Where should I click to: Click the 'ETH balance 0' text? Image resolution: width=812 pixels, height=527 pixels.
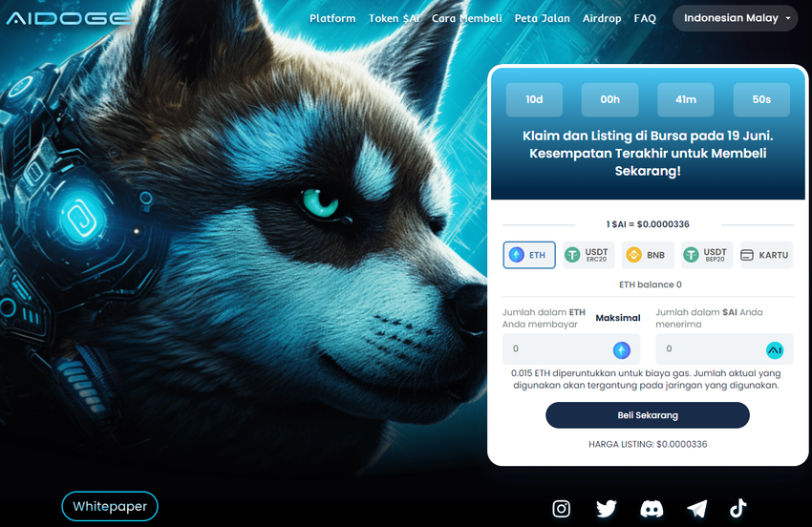[x=651, y=285]
